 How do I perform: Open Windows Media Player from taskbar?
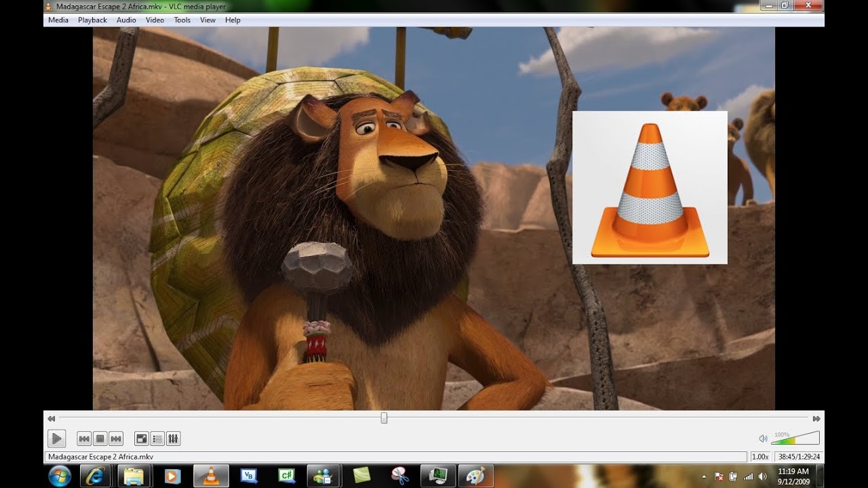[x=172, y=476]
